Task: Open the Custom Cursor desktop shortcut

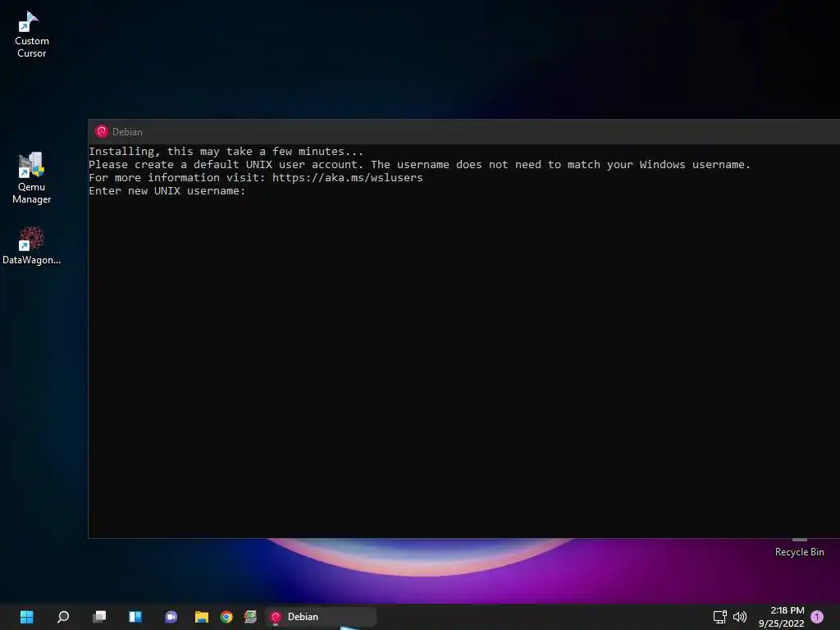Action: click(31, 34)
